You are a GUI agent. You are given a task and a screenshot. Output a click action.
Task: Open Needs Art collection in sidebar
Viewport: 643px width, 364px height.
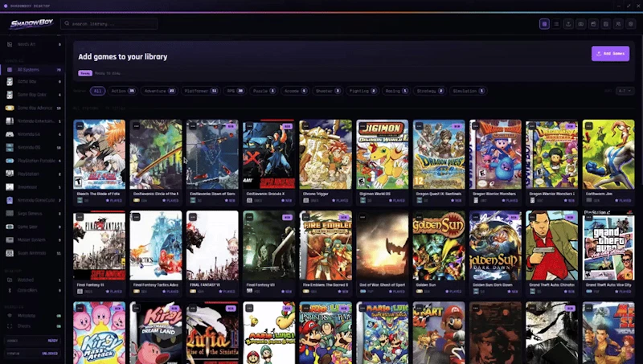33,44
